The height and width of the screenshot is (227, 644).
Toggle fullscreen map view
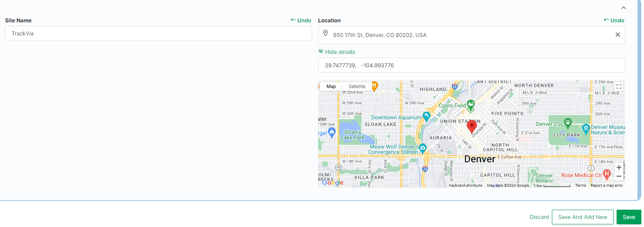(619, 87)
